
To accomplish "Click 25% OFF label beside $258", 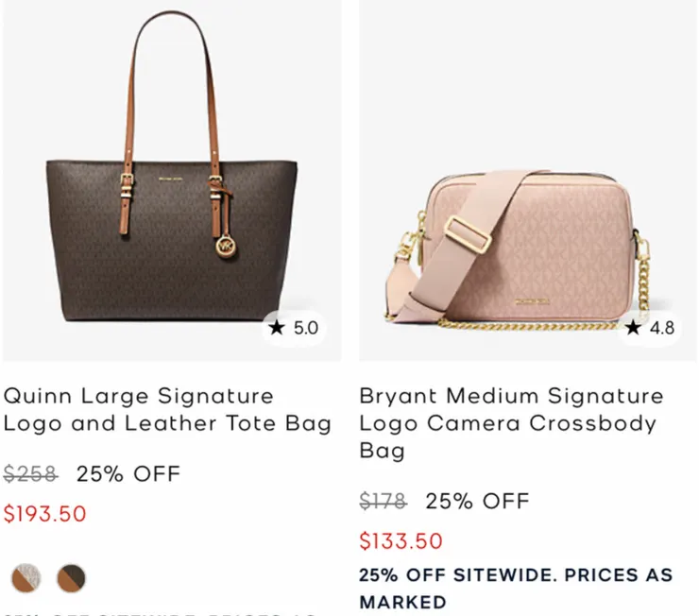I will [128, 473].
